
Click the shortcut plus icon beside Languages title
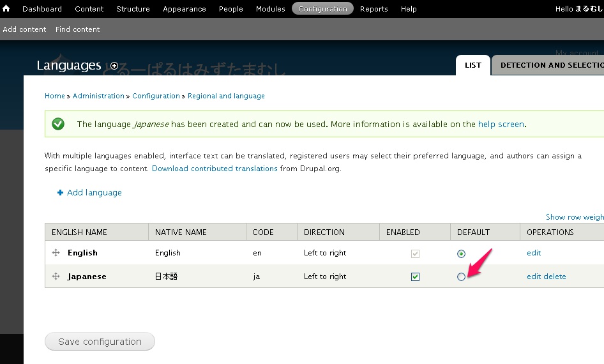(114, 66)
